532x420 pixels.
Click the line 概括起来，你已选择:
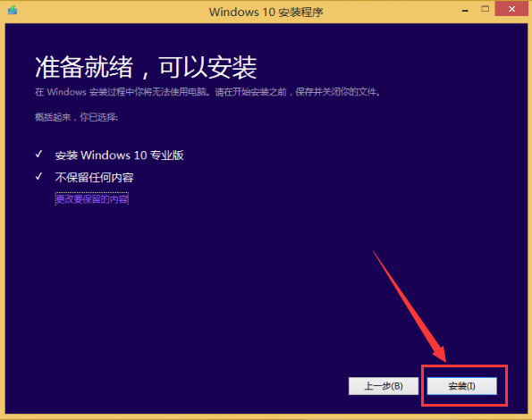(x=76, y=117)
